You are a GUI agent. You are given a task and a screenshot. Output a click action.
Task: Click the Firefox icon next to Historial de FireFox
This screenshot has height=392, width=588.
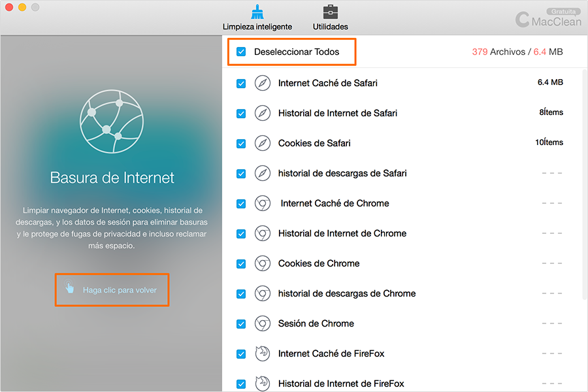click(x=262, y=384)
